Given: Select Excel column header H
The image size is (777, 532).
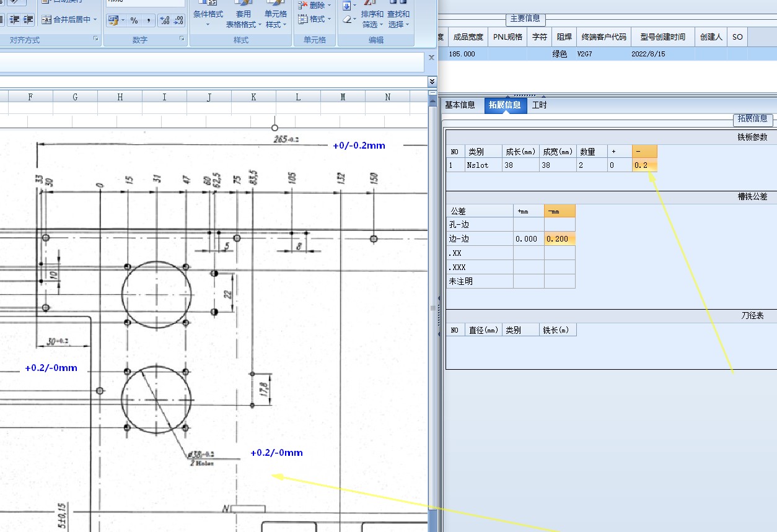Looking at the screenshot, I should 120,97.
